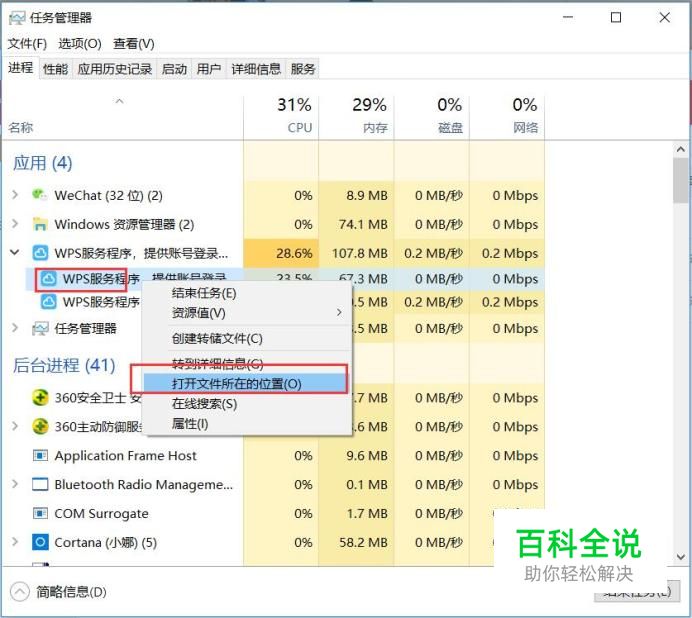692x618 pixels.
Task: Click the vertical scrollbar thumb
Action: [681, 181]
